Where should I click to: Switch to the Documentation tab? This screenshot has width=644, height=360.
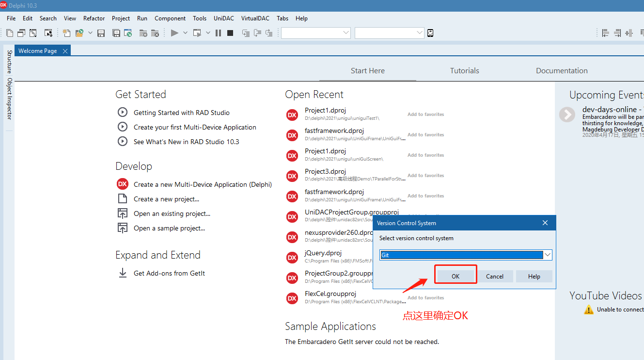562,71
